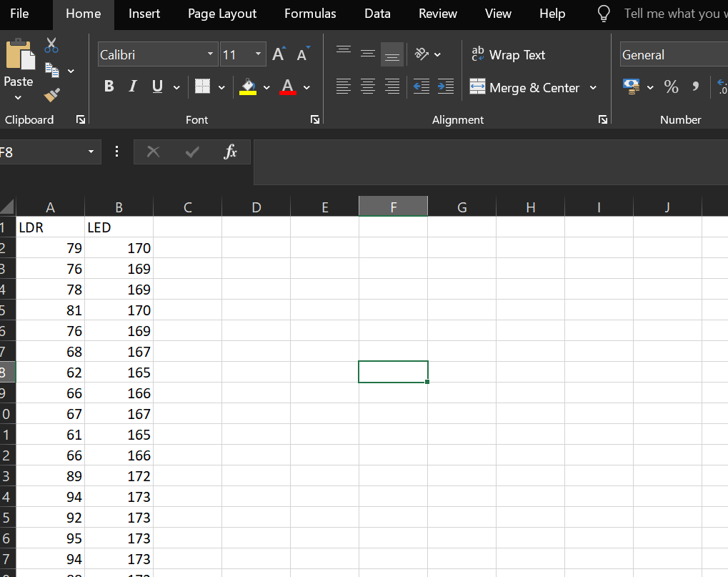
Task: Toggle underline formatting
Action: [157, 87]
